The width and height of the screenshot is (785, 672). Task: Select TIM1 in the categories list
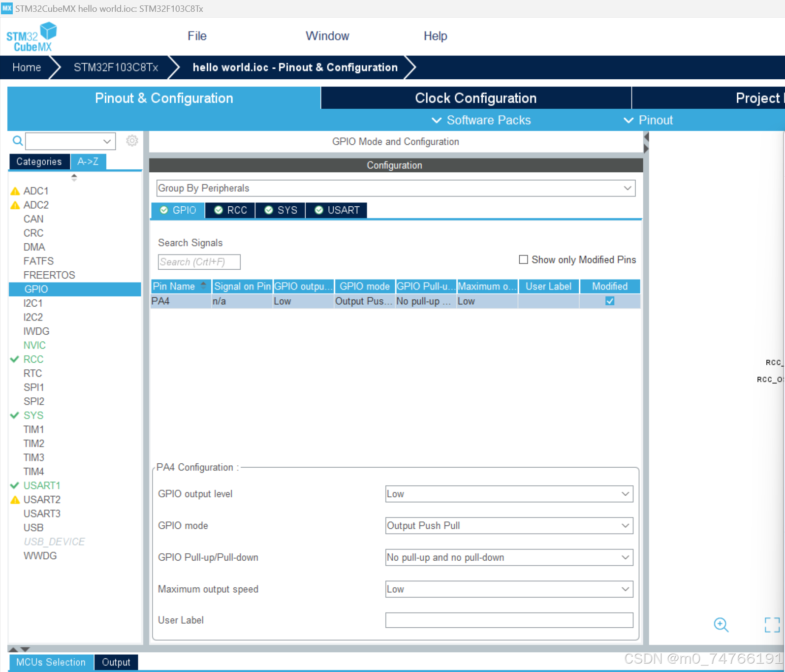[x=34, y=430]
